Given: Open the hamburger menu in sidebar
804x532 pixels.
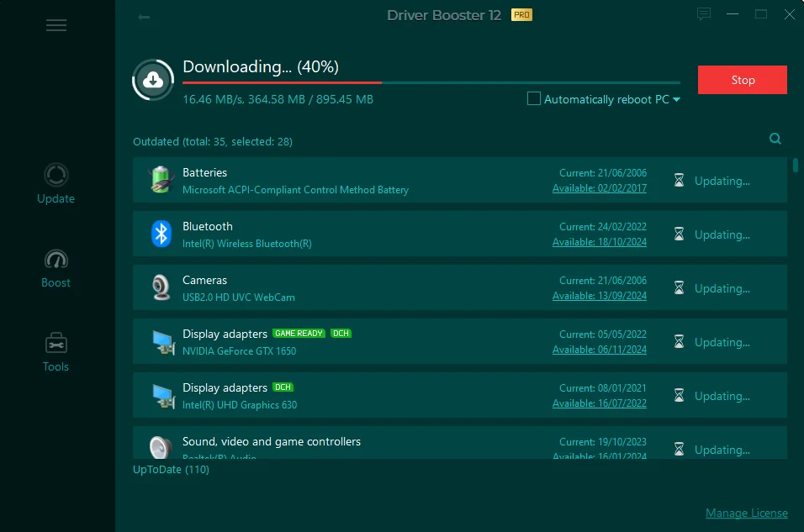Looking at the screenshot, I should (x=56, y=25).
